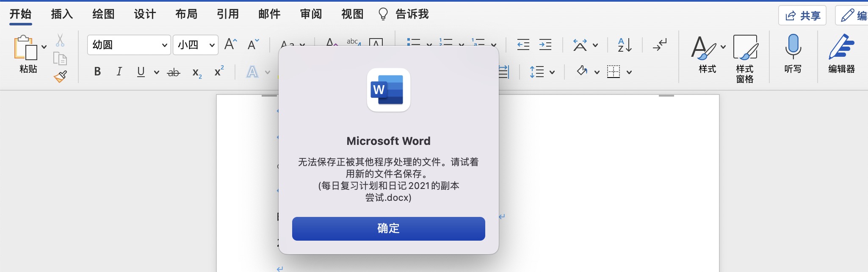Click the cut scissors icon
This screenshot has height=272, width=868.
pyautogui.click(x=60, y=40)
